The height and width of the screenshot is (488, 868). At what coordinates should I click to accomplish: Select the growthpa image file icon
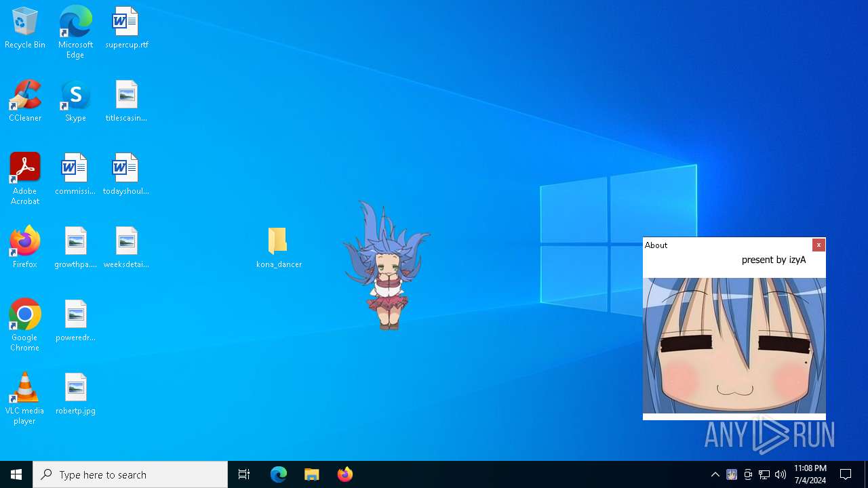click(x=75, y=247)
